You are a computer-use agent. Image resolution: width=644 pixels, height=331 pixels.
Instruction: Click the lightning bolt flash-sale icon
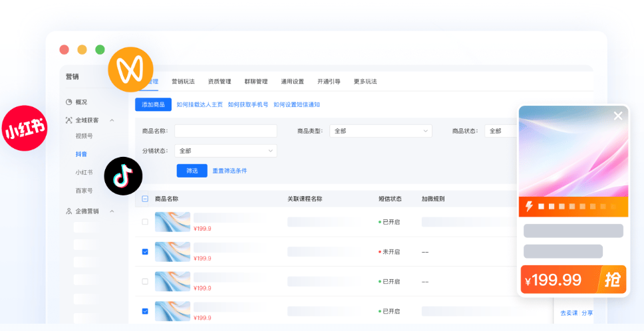click(529, 206)
